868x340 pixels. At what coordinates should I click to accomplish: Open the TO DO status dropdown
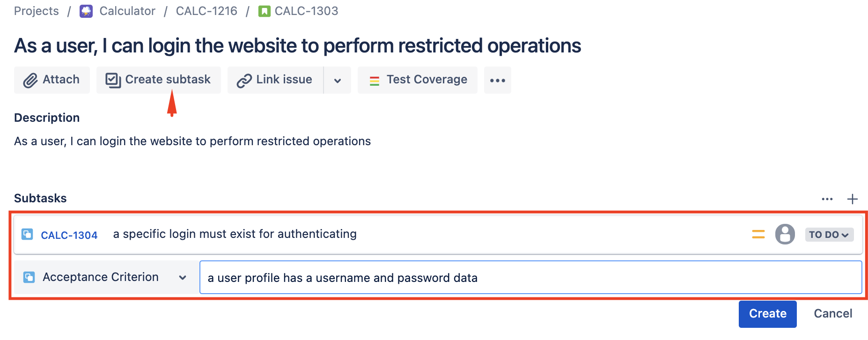click(829, 235)
